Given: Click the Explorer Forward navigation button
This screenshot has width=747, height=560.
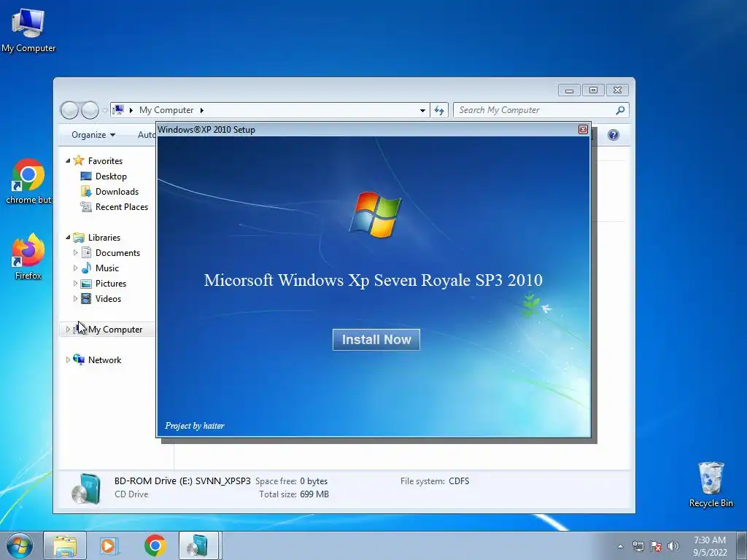Looking at the screenshot, I should 90,110.
